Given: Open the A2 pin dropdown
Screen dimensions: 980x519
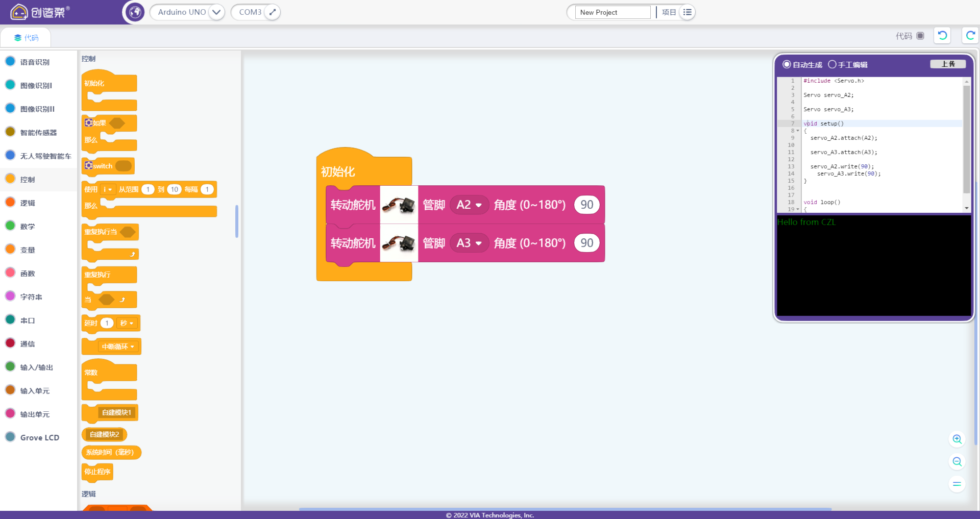Looking at the screenshot, I should pyautogui.click(x=470, y=205).
